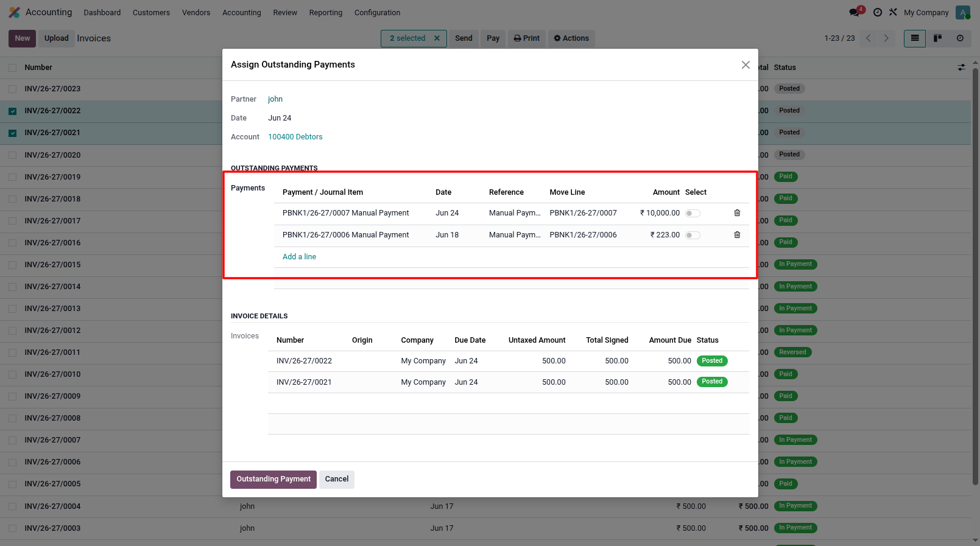Click the Print button
This screenshot has height=546, width=980.
527,38
